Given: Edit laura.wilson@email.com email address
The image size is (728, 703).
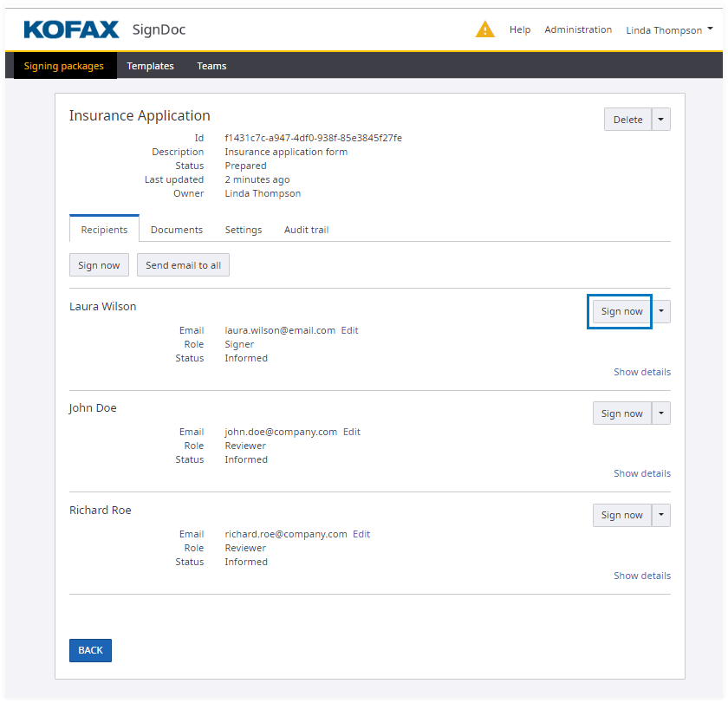Looking at the screenshot, I should pyautogui.click(x=349, y=330).
